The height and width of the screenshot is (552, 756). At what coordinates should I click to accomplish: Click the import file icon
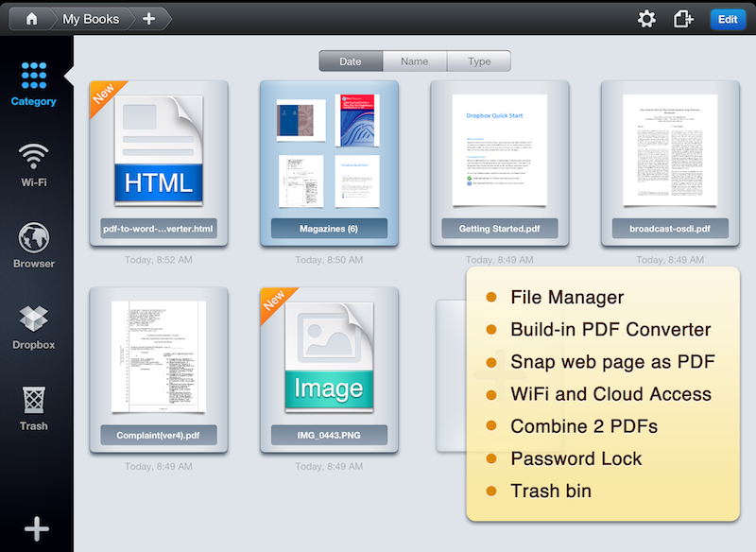[x=683, y=19]
